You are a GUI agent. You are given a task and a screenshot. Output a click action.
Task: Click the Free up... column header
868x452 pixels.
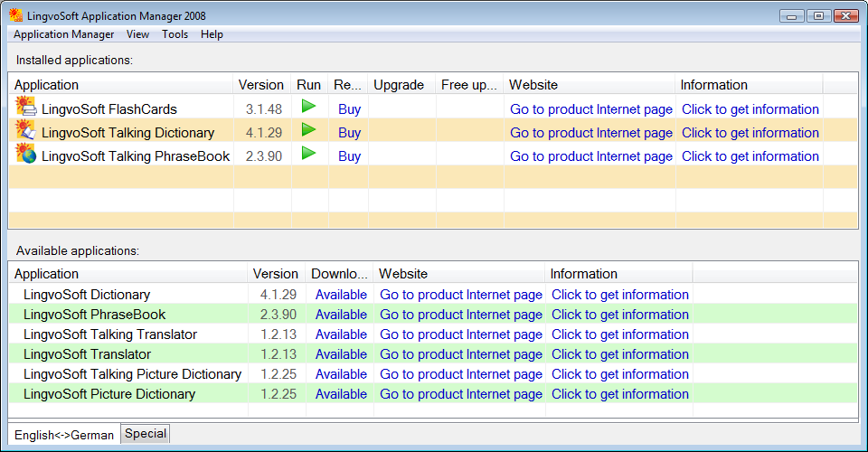(x=469, y=85)
